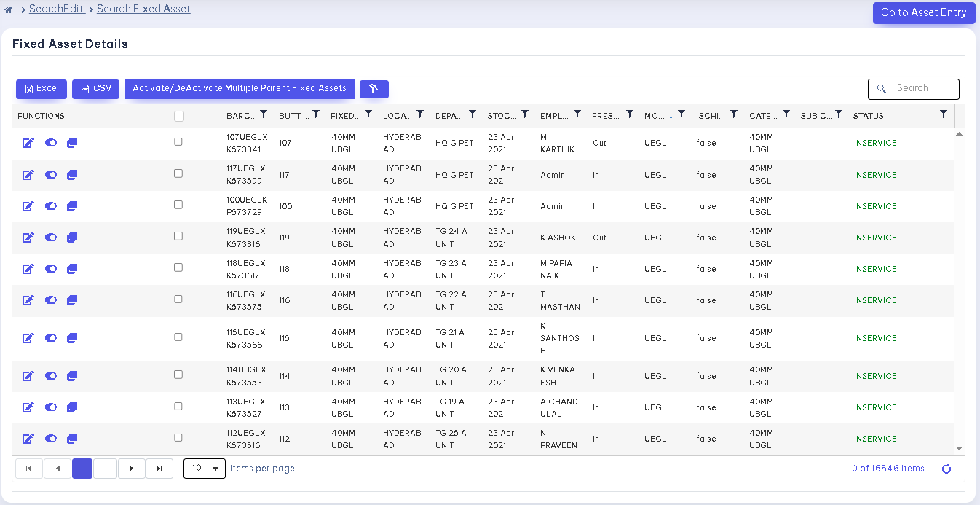Click the home icon in breadcrumb

click(x=8, y=9)
